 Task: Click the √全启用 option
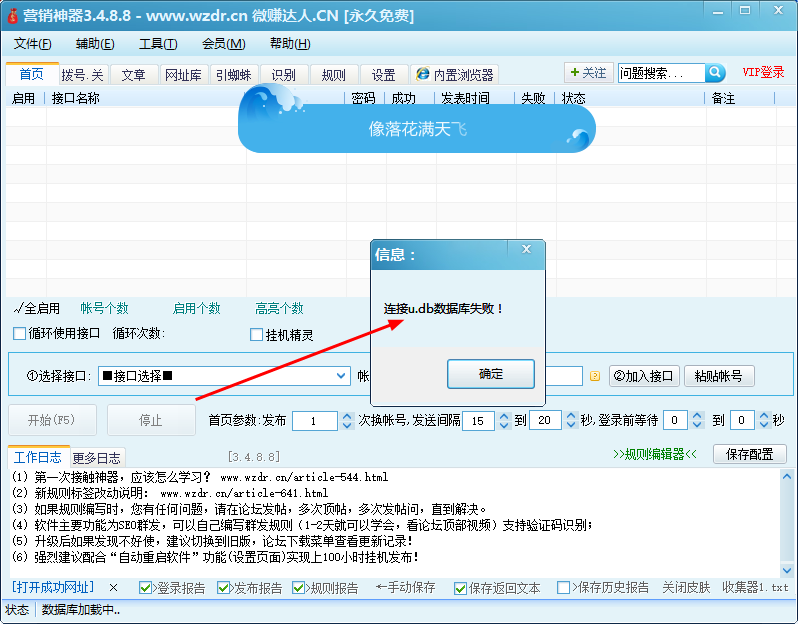click(37, 308)
